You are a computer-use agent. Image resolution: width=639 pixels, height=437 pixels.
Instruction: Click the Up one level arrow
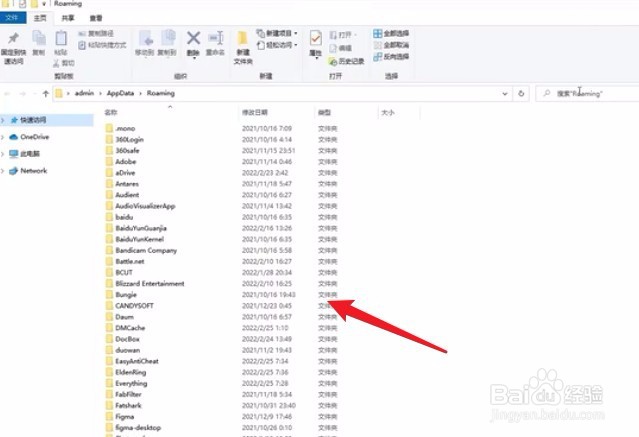click(x=46, y=94)
